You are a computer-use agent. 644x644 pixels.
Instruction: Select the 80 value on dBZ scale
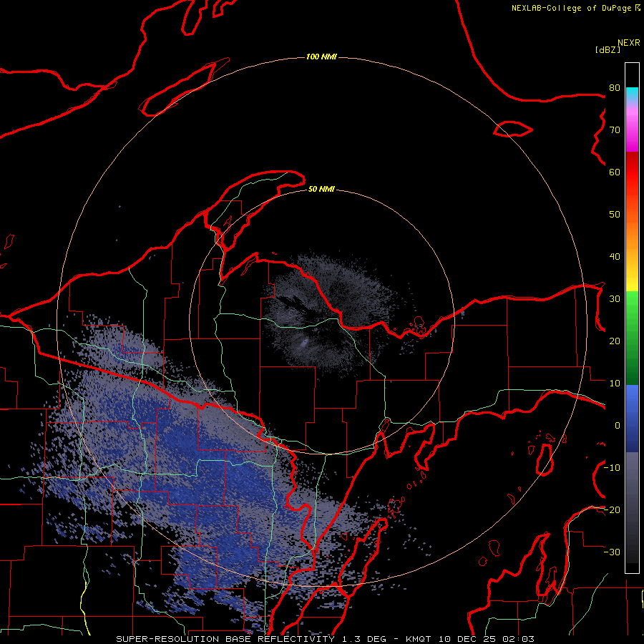coord(615,88)
